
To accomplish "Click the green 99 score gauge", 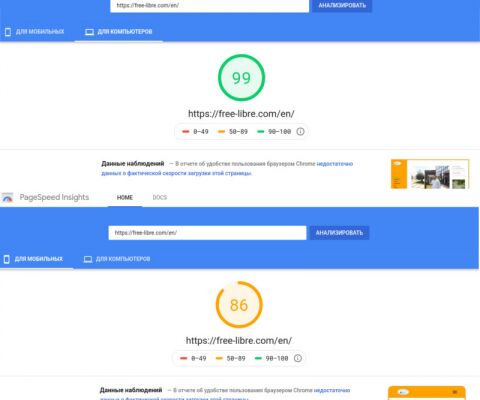I will point(241,78).
